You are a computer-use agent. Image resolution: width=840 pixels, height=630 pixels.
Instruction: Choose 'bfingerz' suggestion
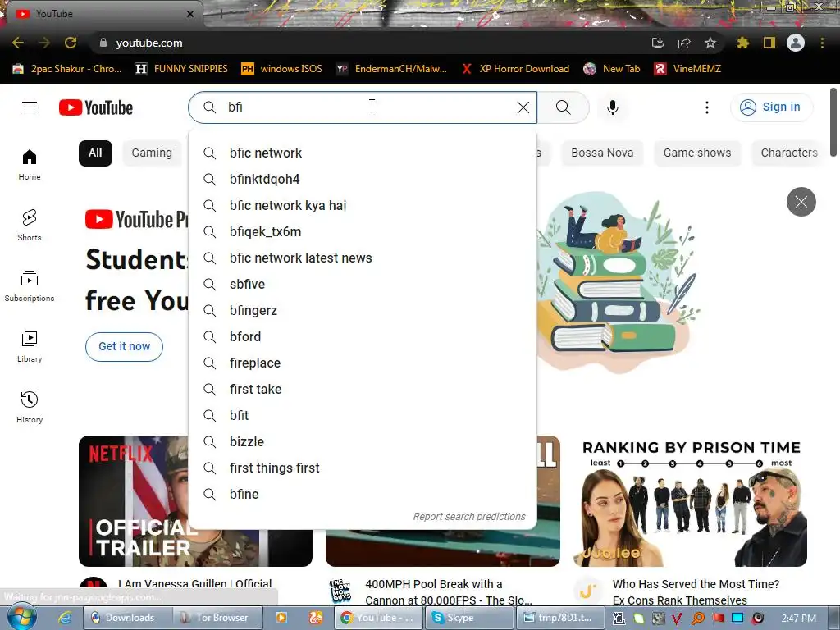[363, 310]
